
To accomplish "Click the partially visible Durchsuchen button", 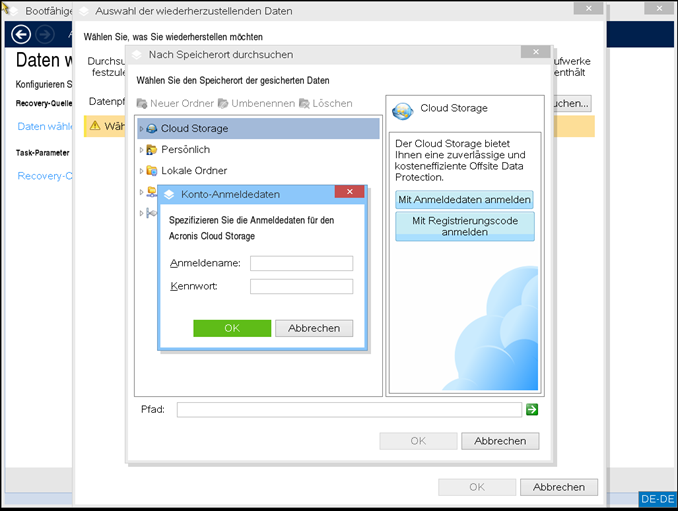I will [572, 104].
